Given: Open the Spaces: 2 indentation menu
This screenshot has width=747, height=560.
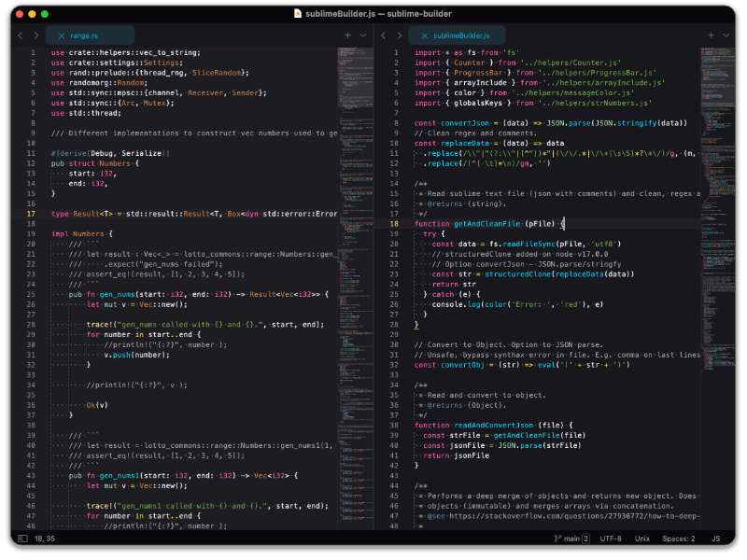Looking at the screenshot, I should coord(679,539).
